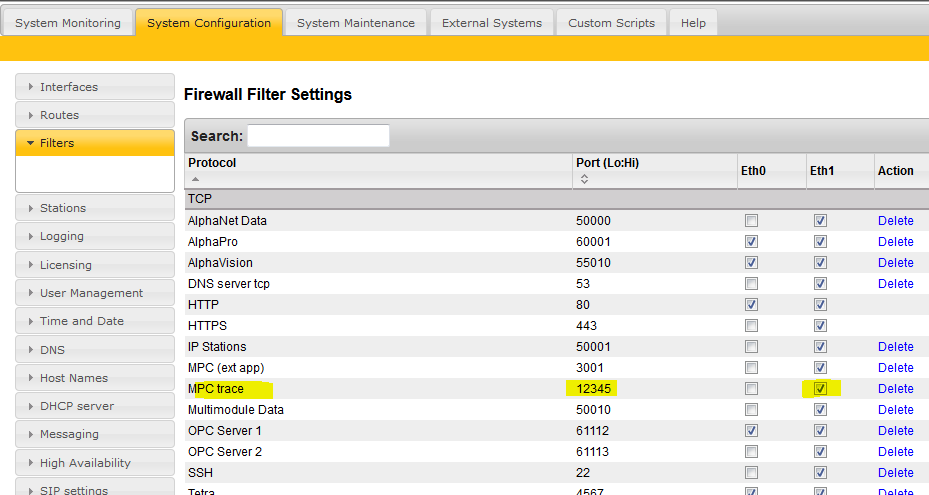The image size is (929, 495).
Task: Toggle Eth0 checkbox for AlphaNet Data
Action: 751,221
